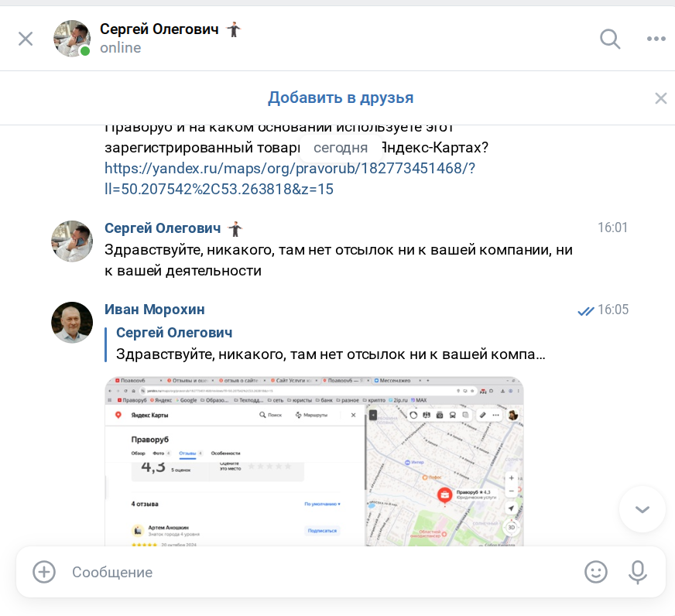Dismiss the add-to-friends banner
Image resolution: width=675 pixels, height=616 pixels.
coord(660,98)
